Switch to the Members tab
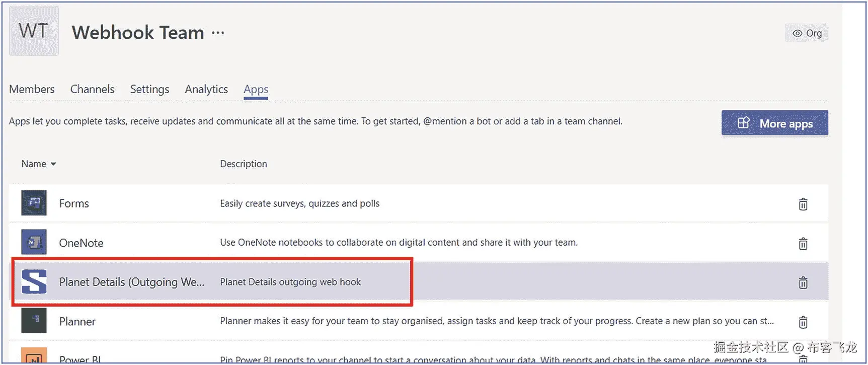This screenshot has width=868, height=365. coord(32,89)
